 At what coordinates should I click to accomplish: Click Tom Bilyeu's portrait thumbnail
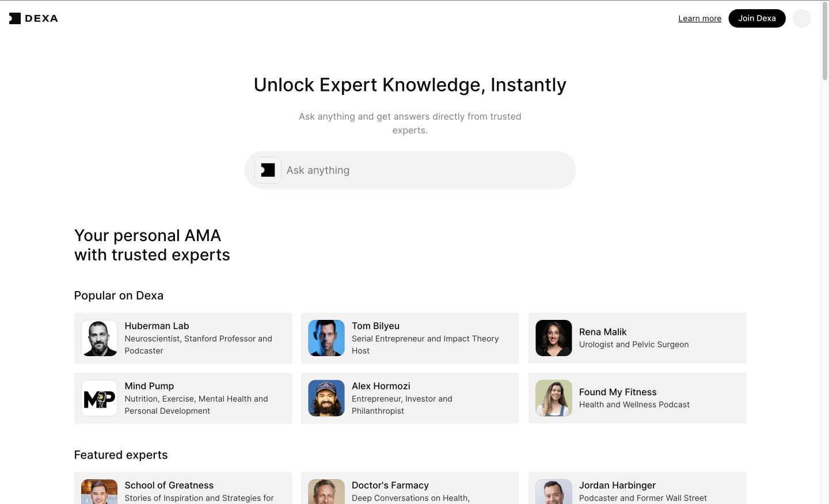[x=326, y=338]
